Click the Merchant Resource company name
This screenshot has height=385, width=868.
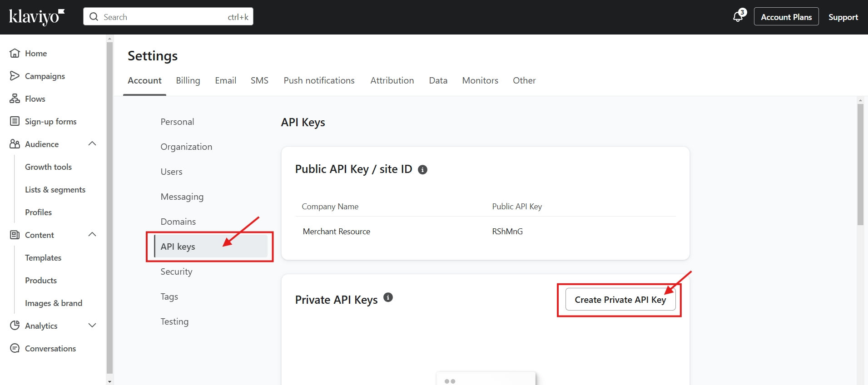pyautogui.click(x=337, y=232)
